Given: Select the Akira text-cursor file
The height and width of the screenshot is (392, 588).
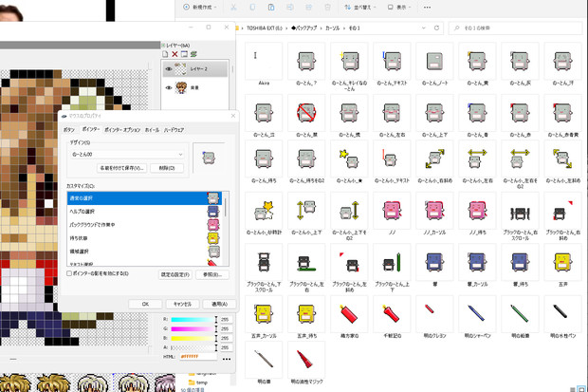Looking at the screenshot, I should click(x=264, y=65).
